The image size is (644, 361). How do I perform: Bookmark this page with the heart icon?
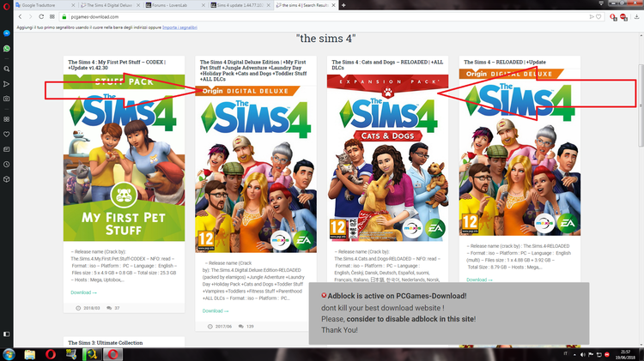click(598, 17)
